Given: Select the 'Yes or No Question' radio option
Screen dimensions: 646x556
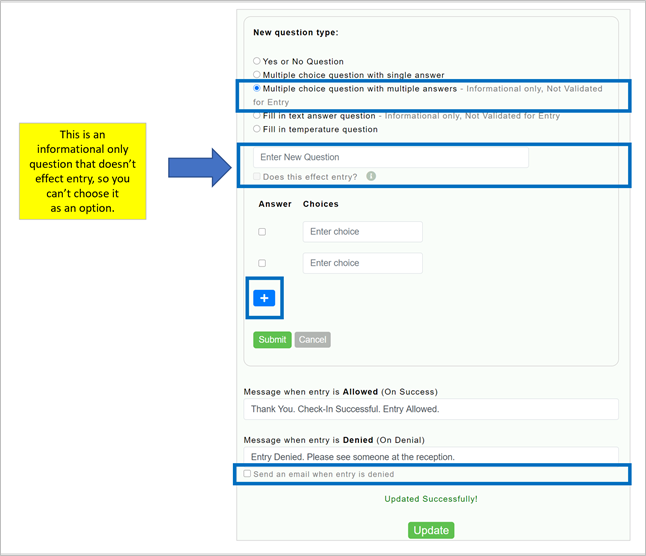Looking at the screenshot, I should [257, 62].
